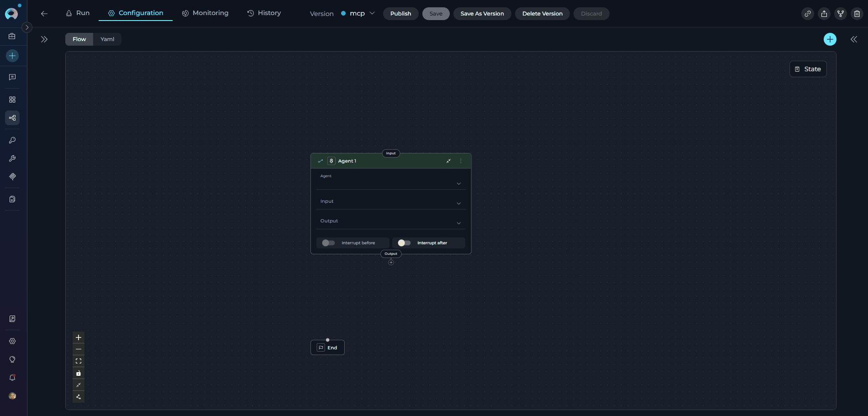Click the Publish button

[400, 13]
